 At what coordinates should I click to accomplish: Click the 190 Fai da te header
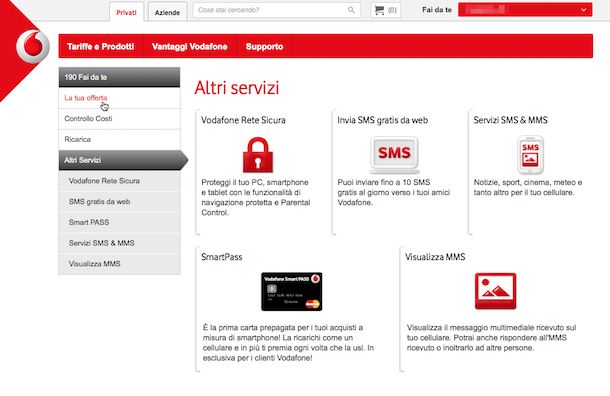pyautogui.click(x=119, y=77)
